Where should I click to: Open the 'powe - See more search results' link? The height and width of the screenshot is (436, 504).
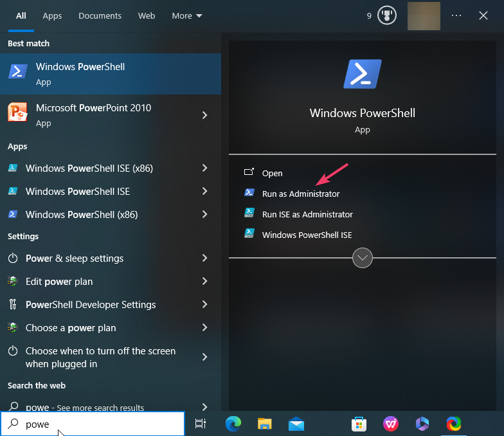tap(85, 408)
